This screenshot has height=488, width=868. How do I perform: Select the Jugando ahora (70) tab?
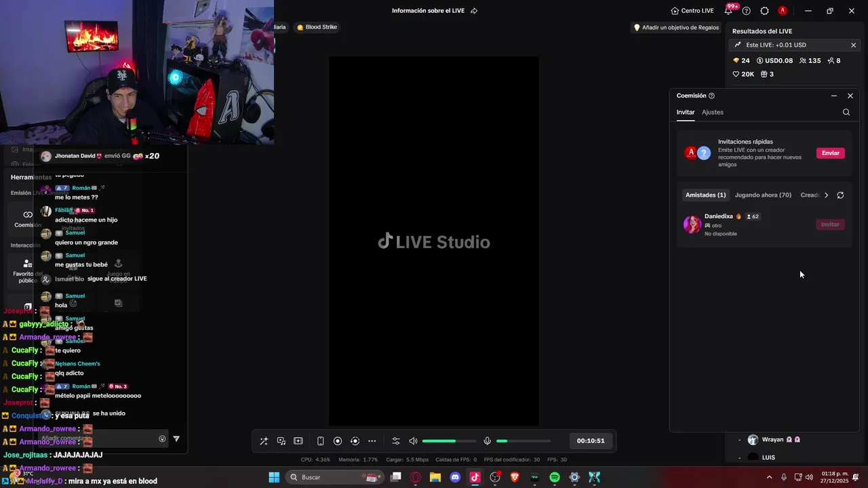pyautogui.click(x=763, y=195)
